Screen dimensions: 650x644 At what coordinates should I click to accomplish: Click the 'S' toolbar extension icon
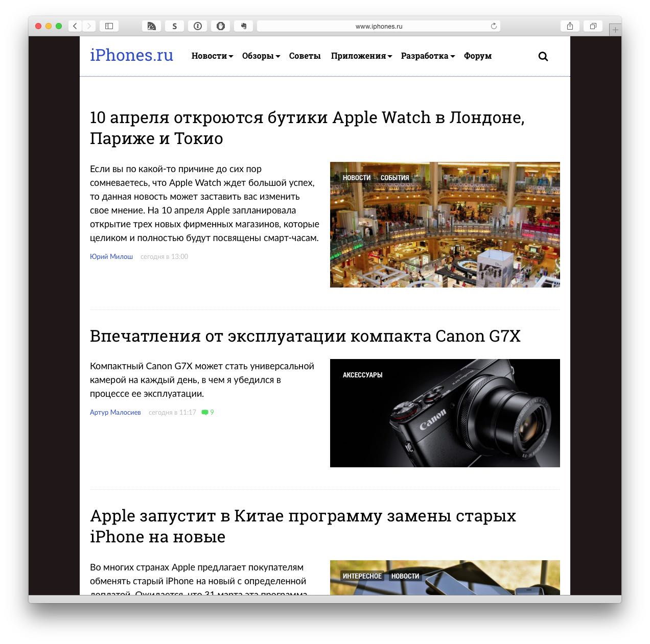click(175, 26)
